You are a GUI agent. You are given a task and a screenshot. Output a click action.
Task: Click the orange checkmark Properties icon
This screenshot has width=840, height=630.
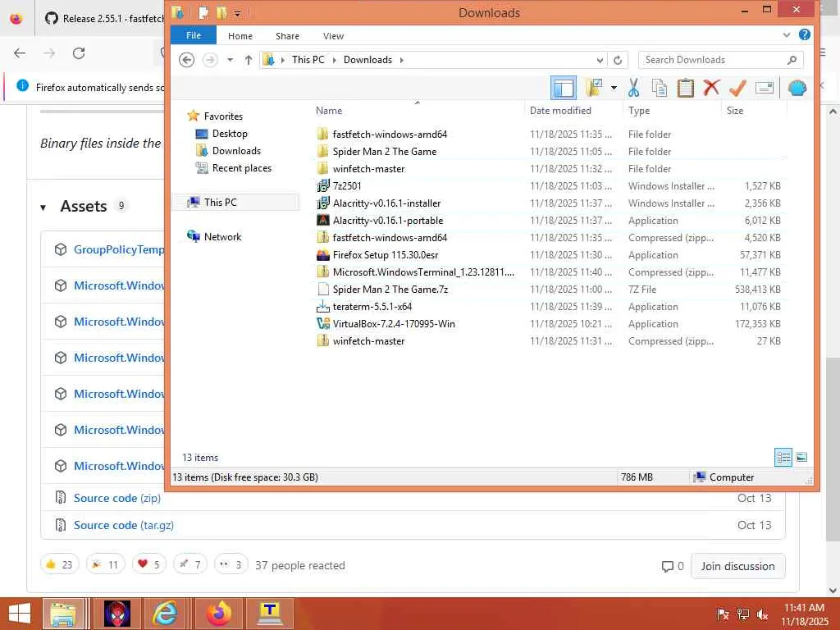coord(737,88)
